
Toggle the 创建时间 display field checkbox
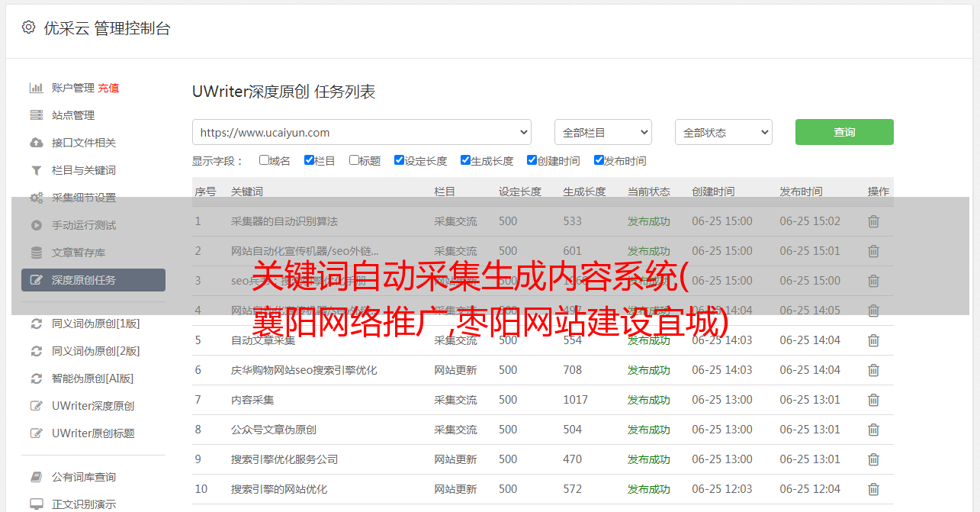[532, 160]
